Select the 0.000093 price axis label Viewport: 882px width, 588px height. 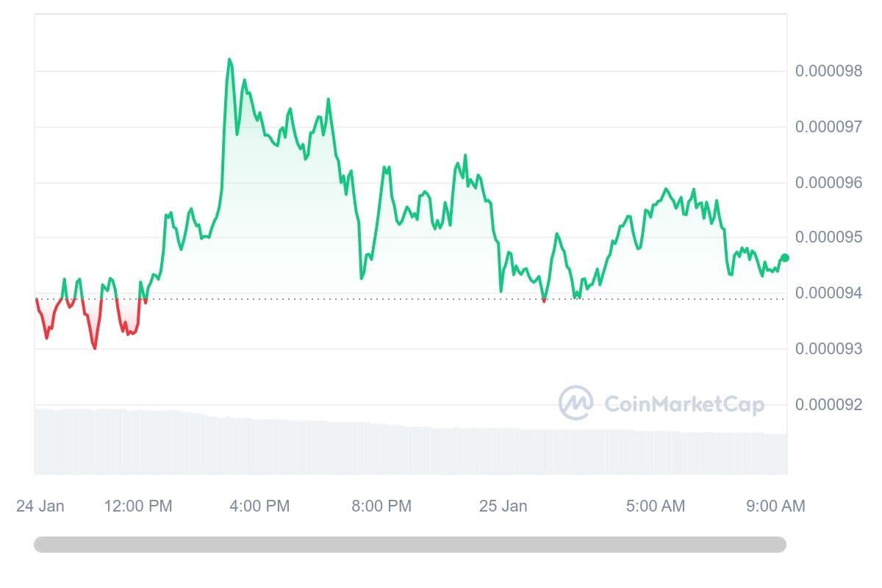(x=828, y=348)
